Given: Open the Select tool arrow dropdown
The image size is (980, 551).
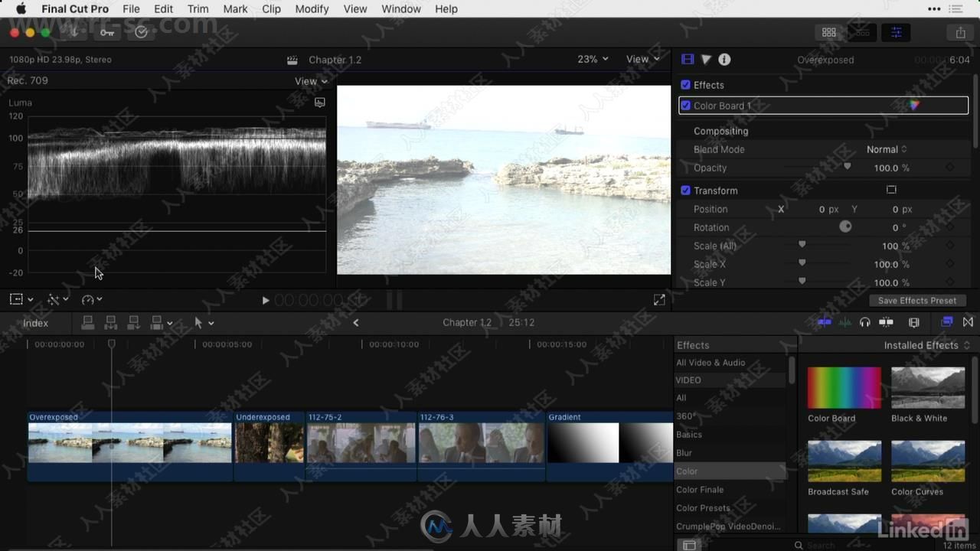Looking at the screenshot, I should 204,323.
